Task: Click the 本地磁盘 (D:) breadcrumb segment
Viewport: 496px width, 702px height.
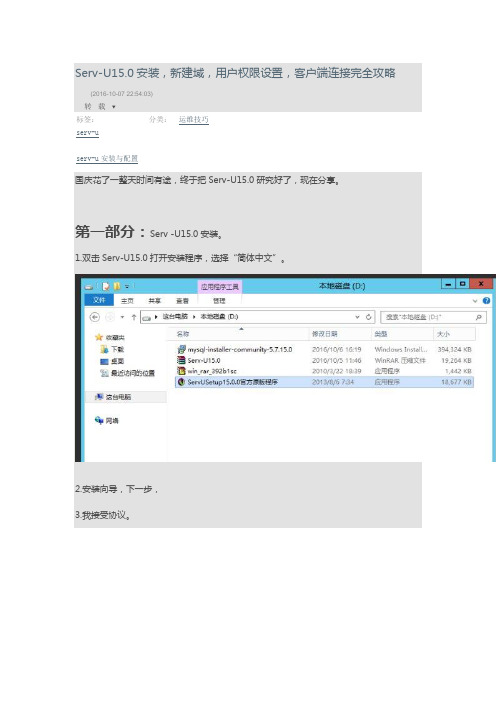Action: (219, 317)
